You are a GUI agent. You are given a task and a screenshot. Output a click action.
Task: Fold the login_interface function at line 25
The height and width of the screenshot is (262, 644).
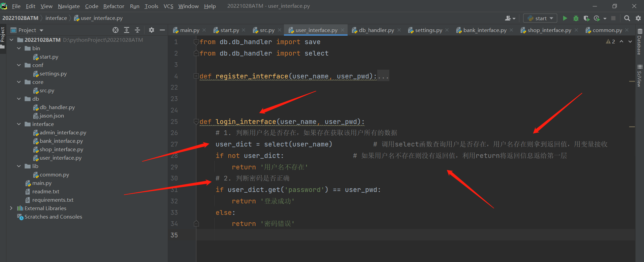196,122
